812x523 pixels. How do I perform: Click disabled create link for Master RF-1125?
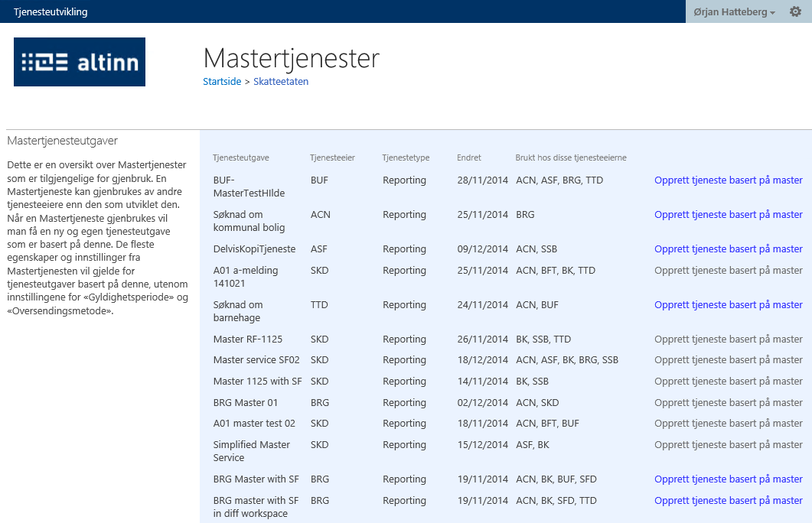point(728,339)
